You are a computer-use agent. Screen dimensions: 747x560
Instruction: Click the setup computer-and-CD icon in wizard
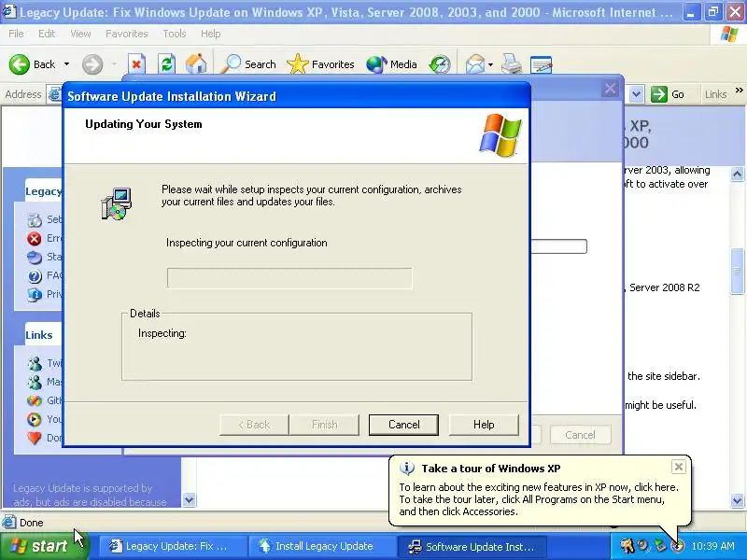pos(116,203)
